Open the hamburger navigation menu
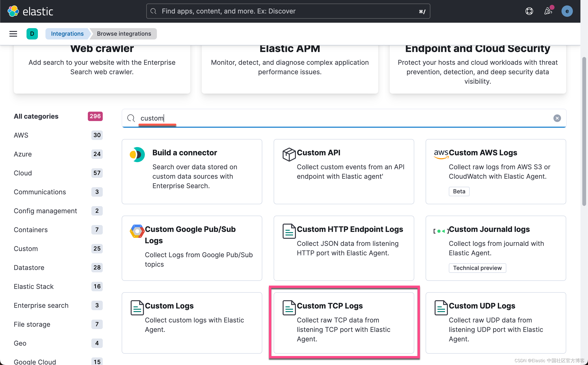 pyautogui.click(x=13, y=34)
